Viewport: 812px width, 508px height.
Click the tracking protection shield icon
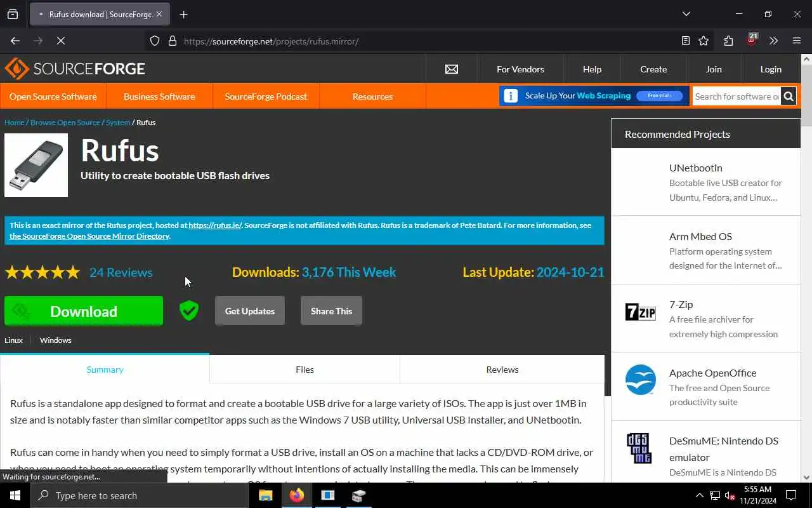click(155, 41)
